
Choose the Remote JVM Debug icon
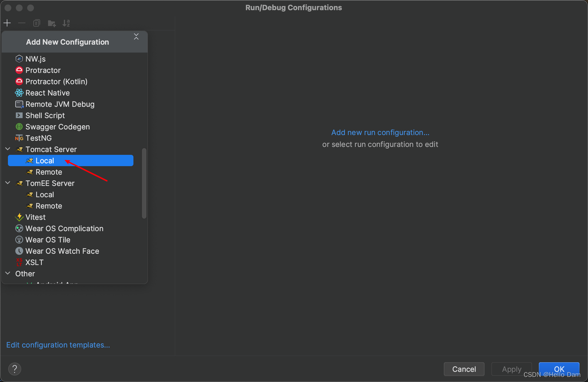pyautogui.click(x=19, y=104)
